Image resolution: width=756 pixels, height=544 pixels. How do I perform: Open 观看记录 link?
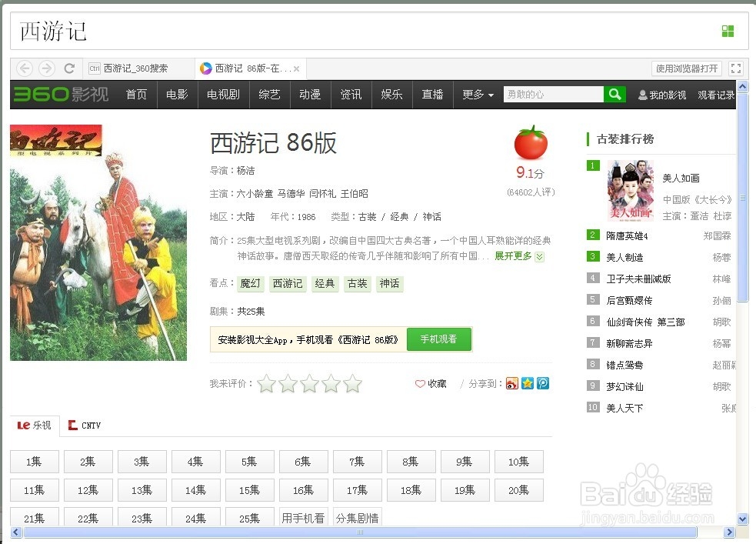(716, 95)
